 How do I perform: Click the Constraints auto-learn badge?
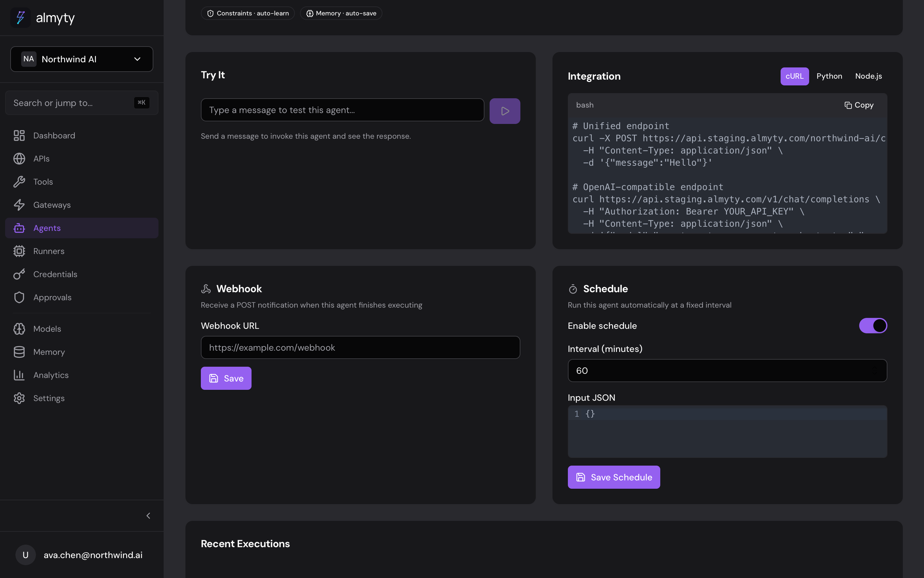tap(248, 13)
